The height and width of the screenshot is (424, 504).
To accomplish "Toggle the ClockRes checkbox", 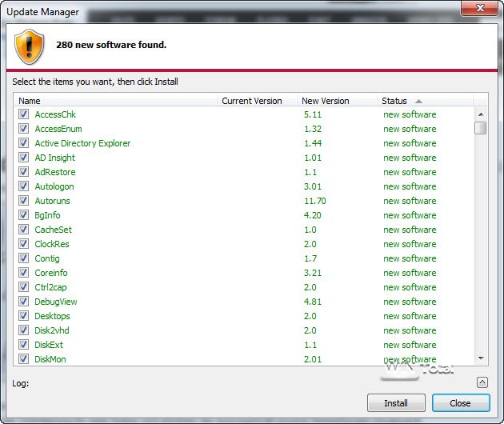I will click(23, 244).
